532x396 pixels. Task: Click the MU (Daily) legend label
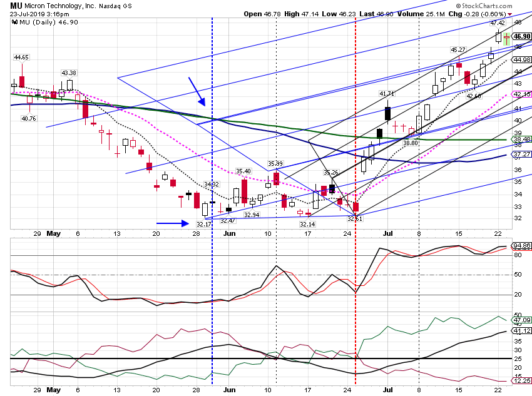coord(49,22)
